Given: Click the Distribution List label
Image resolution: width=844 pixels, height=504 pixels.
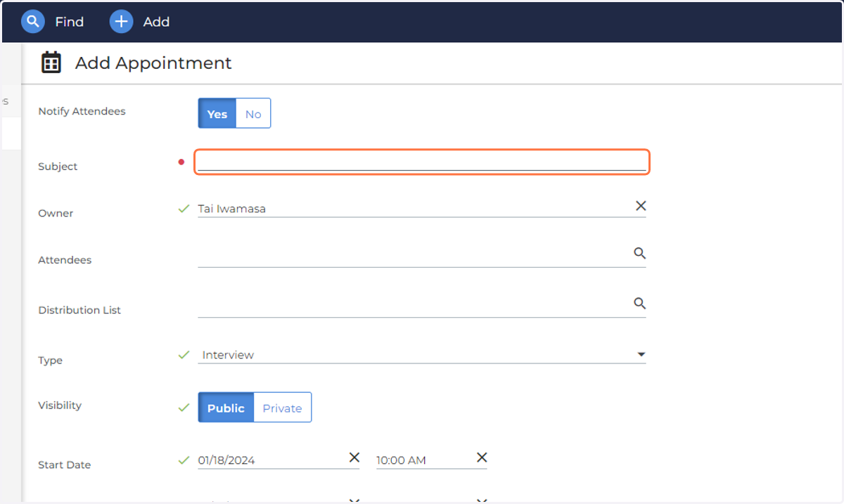Looking at the screenshot, I should coord(79,310).
